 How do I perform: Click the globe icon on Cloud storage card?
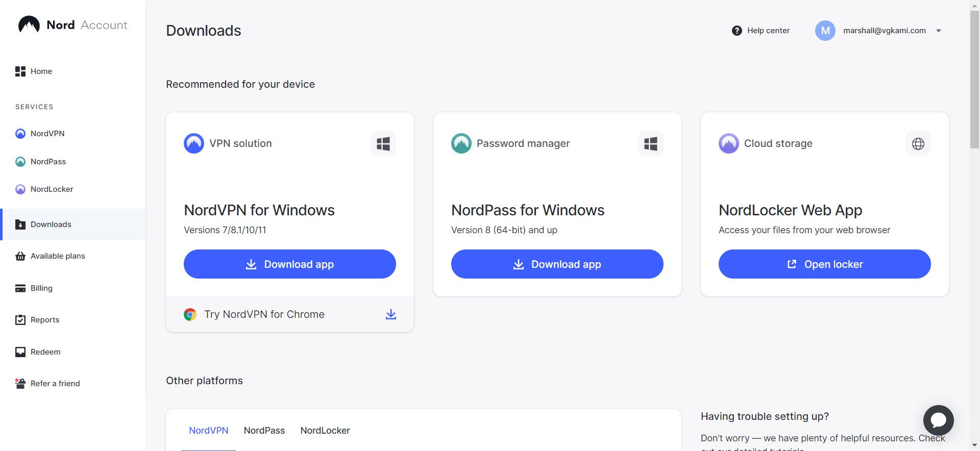point(918,144)
